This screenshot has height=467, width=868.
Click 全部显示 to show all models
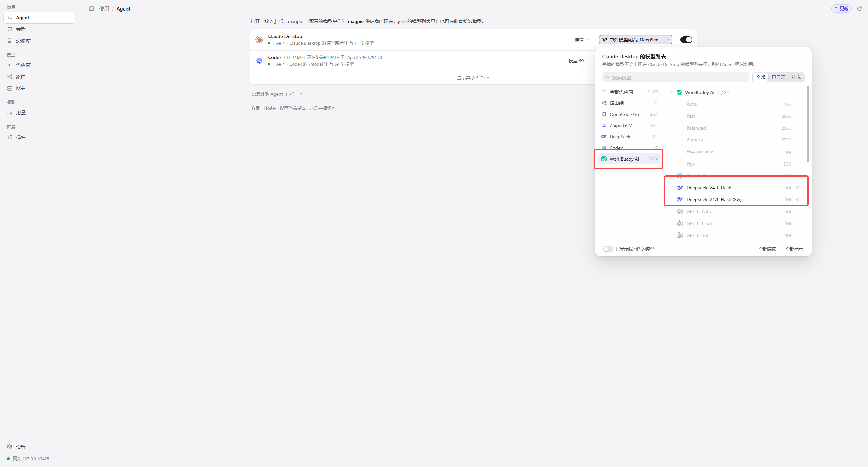pyautogui.click(x=794, y=249)
